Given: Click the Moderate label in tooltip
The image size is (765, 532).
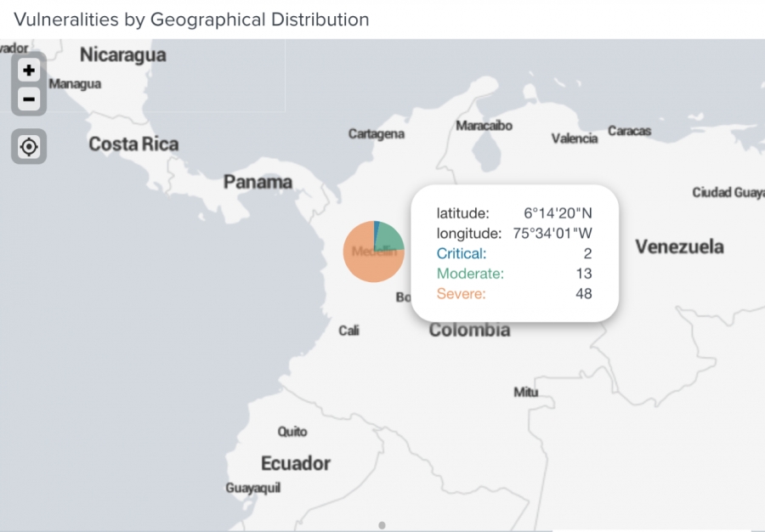Looking at the screenshot, I should coord(470,274).
